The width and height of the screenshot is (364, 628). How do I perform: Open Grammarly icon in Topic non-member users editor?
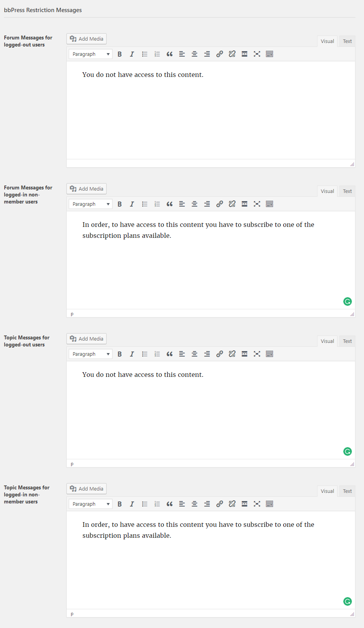348,601
